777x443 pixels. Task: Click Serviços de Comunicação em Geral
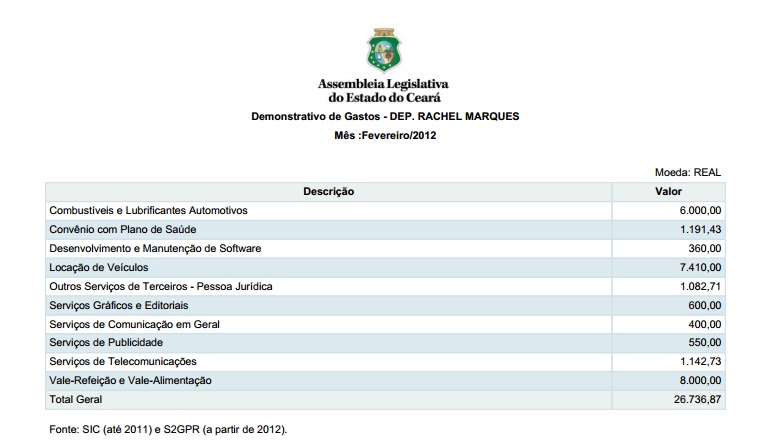pyautogui.click(x=133, y=324)
